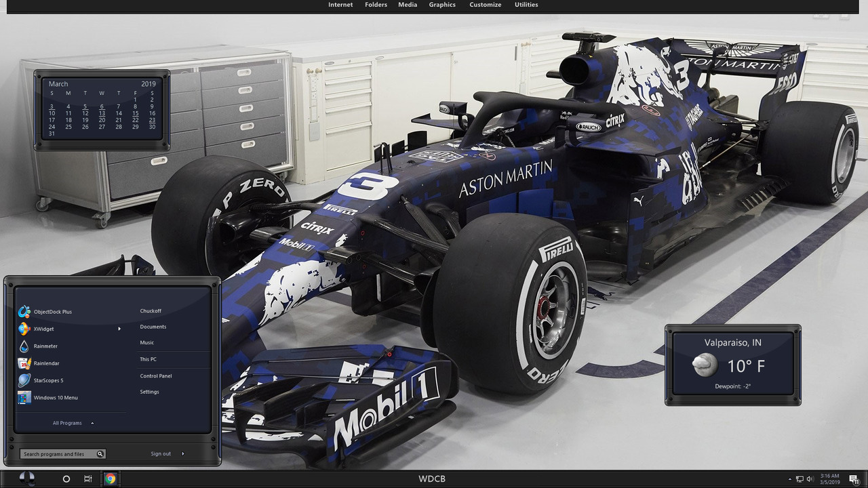Click the WDCB label on the taskbar
Viewport: 868px width, 488px height.
(432, 479)
